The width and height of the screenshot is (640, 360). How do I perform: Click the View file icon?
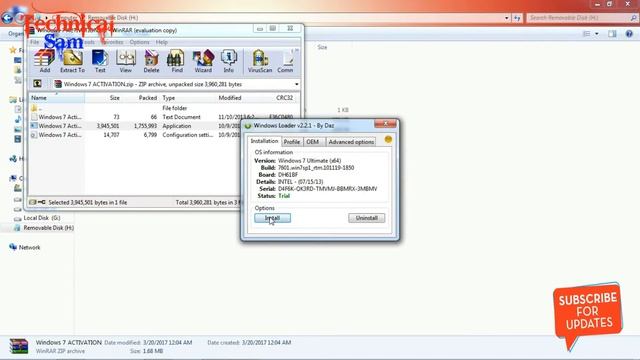pos(125,61)
